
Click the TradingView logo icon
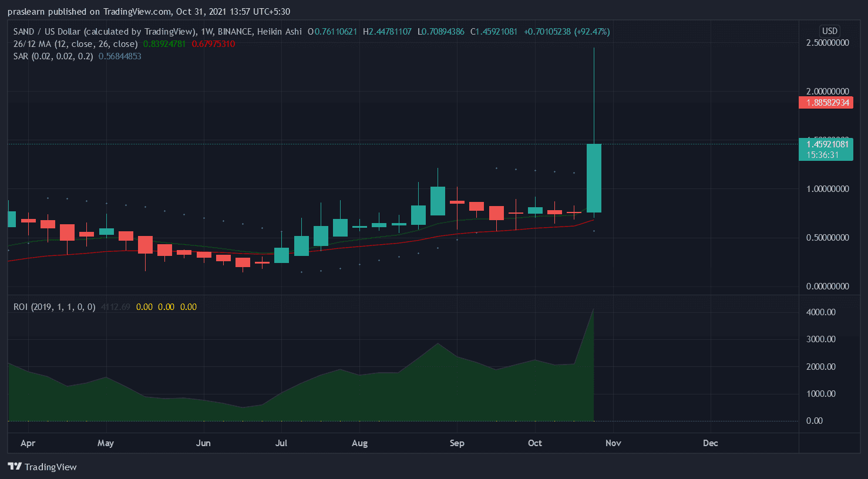click(x=15, y=467)
